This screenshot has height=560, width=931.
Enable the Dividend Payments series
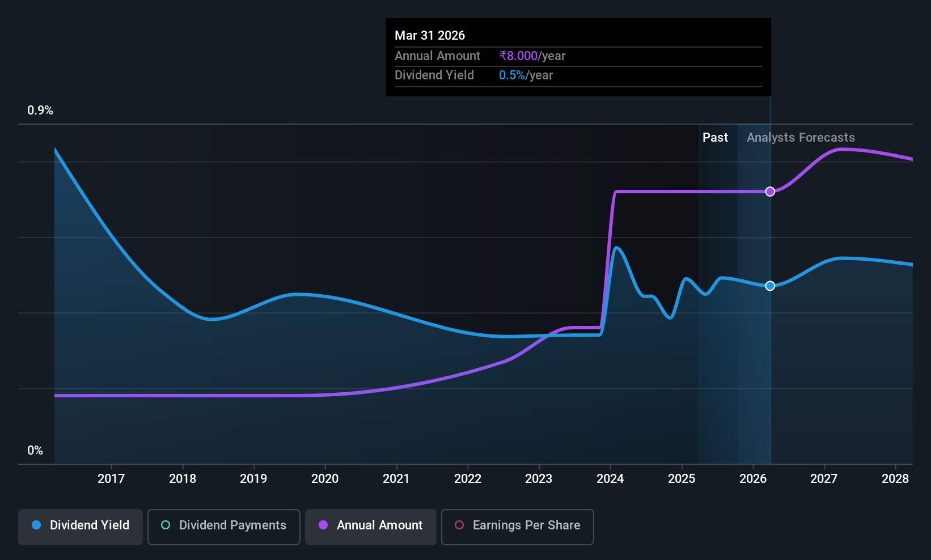coord(223,526)
